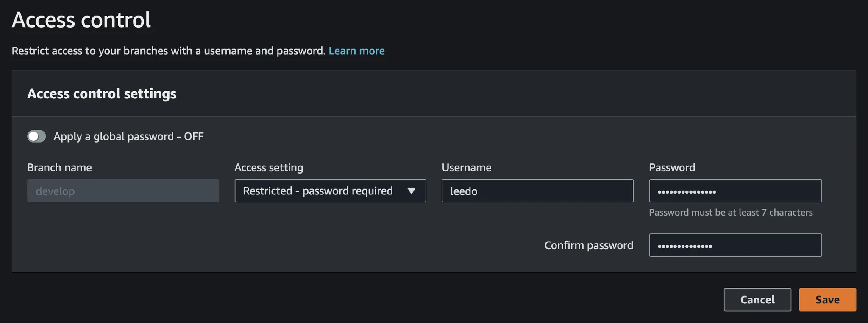
Task: Click the Username column label
Action: 466,168
